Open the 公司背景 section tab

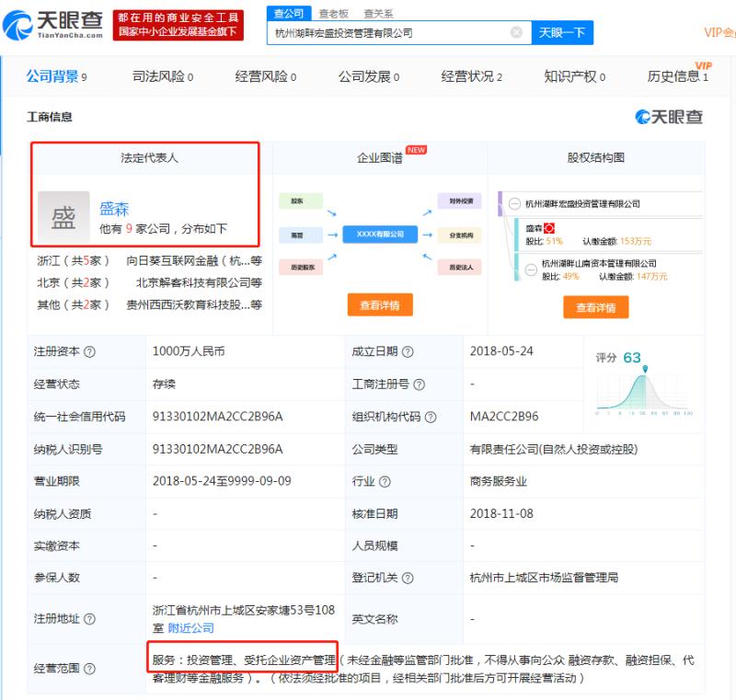pos(56,76)
